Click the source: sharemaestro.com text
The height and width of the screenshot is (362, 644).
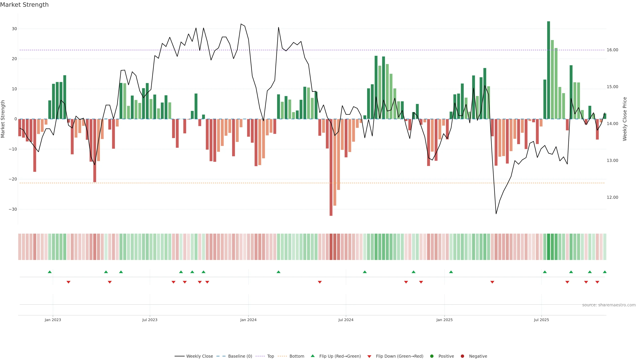pos(609,305)
